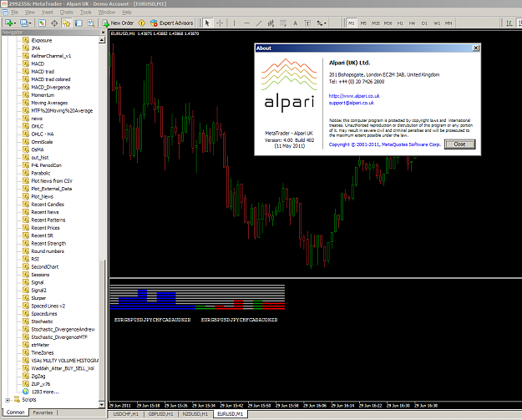Switch chart to MN timeframe

click(449, 23)
